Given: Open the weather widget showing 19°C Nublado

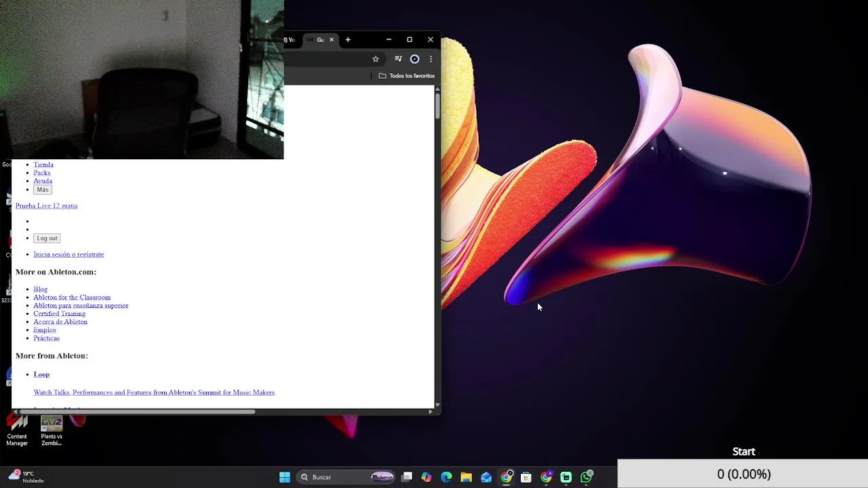Looking at the screenshot, I should (26, 477).
